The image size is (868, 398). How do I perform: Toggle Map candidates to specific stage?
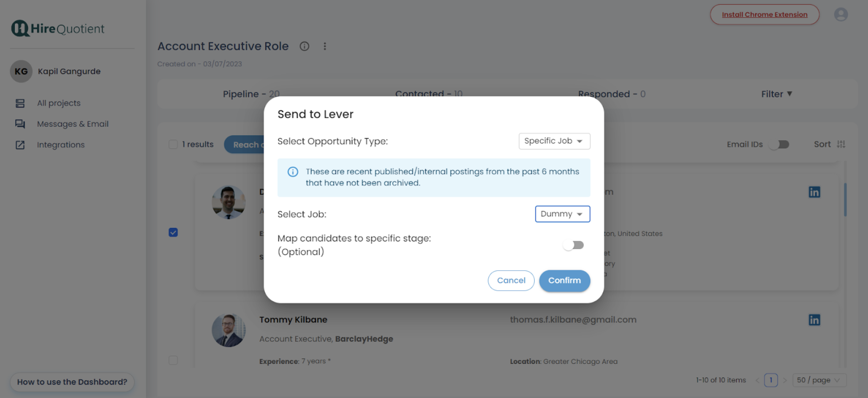point(573,245)
